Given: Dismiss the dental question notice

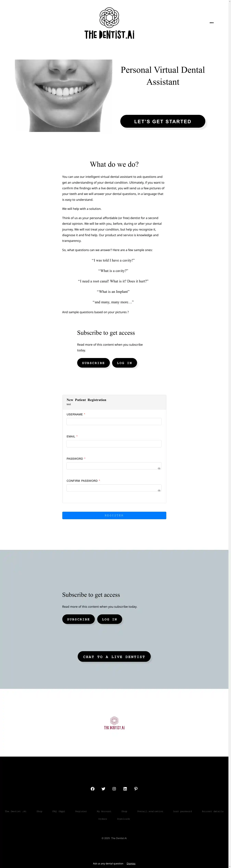Looking at the screenshot, I should click(131, 864).
